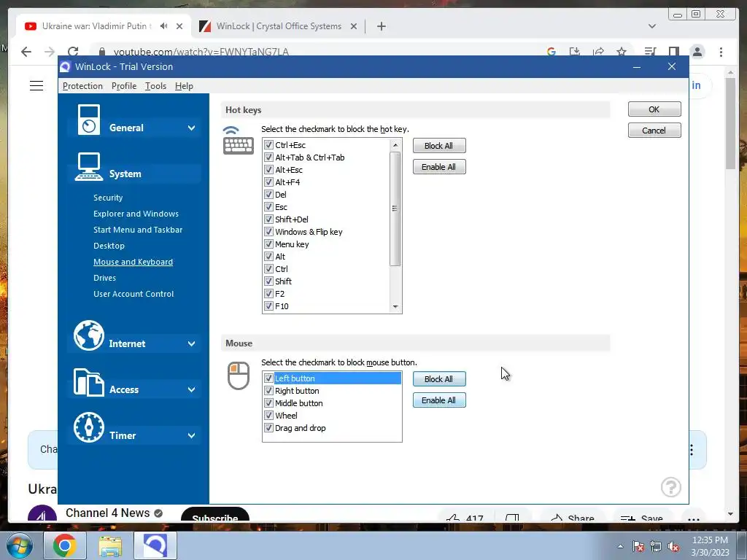Click the Cancel button
747x560 pixels.
tap(654, 131)
